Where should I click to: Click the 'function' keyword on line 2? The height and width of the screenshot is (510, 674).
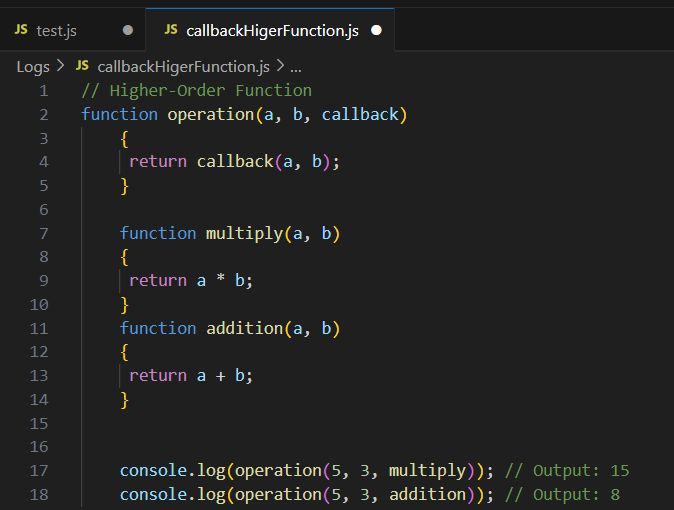tap(119, 114)
